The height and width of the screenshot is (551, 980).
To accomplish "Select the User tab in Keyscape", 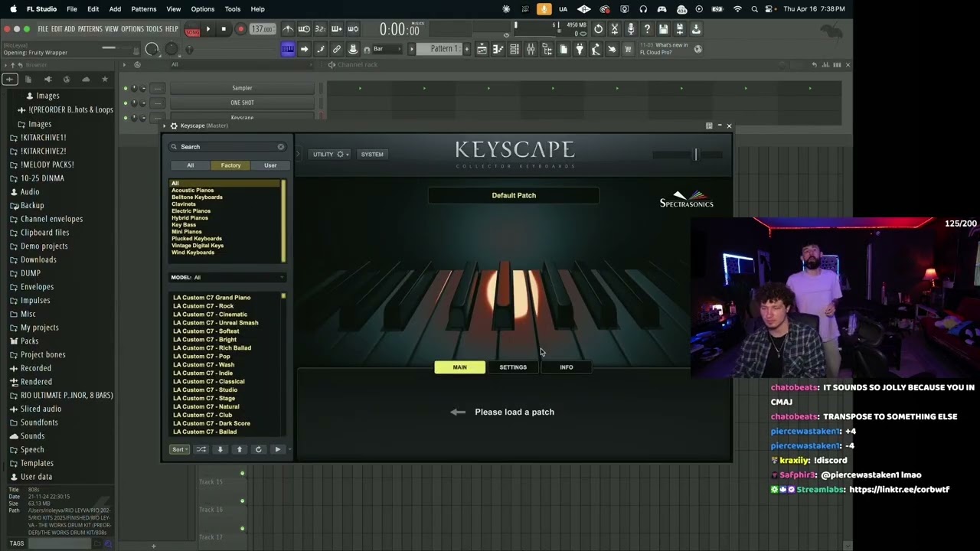I will point(270,165).
